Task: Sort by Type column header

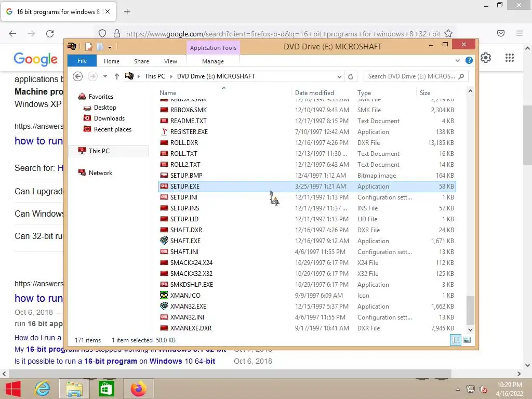Action: pyautogui.click(x=385, y=92)
